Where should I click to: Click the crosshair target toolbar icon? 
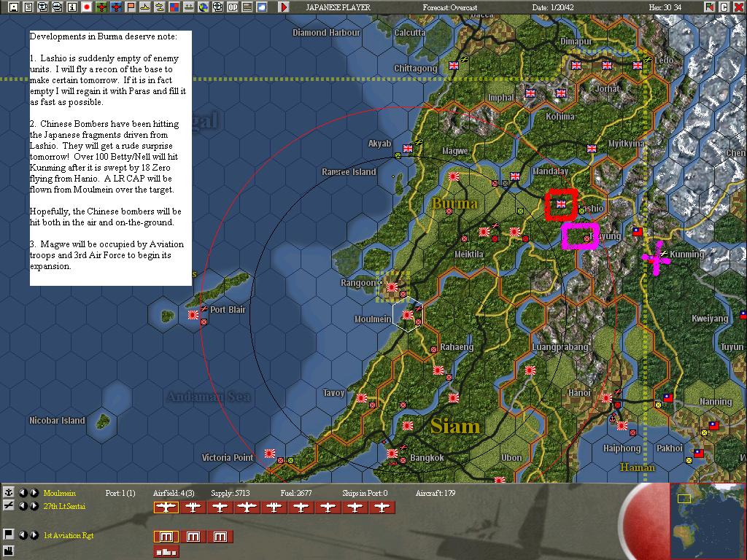(x=218, y=7)
